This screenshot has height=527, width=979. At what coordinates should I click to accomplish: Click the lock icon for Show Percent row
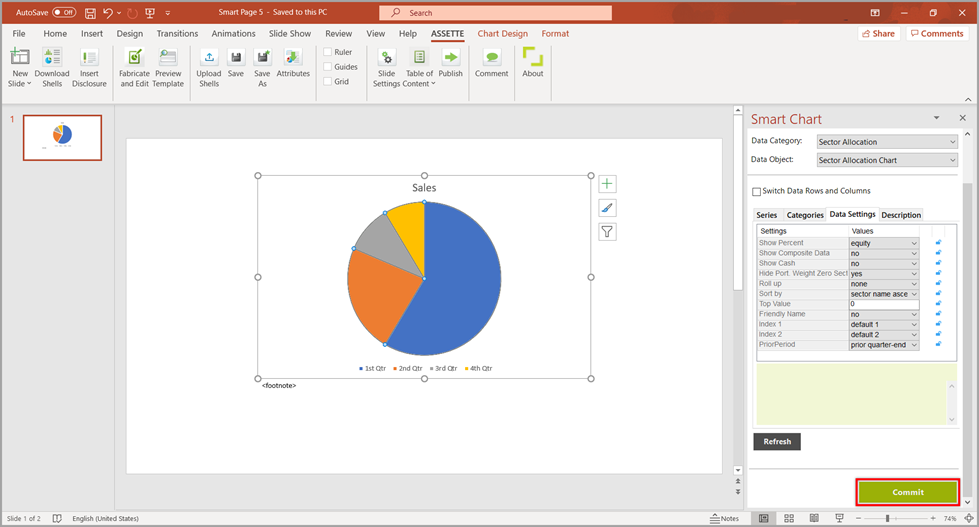tap(938, 243)
